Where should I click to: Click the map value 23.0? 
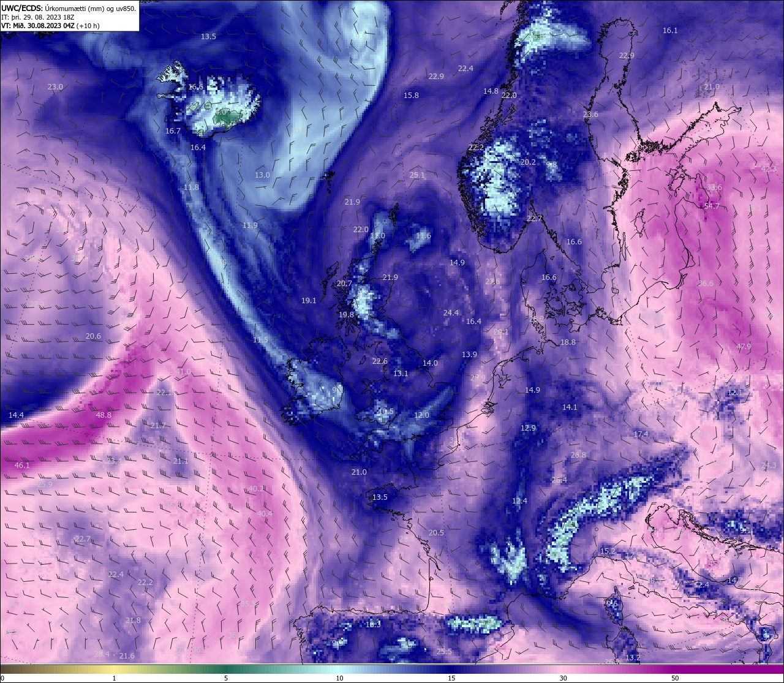click(55, 87)
